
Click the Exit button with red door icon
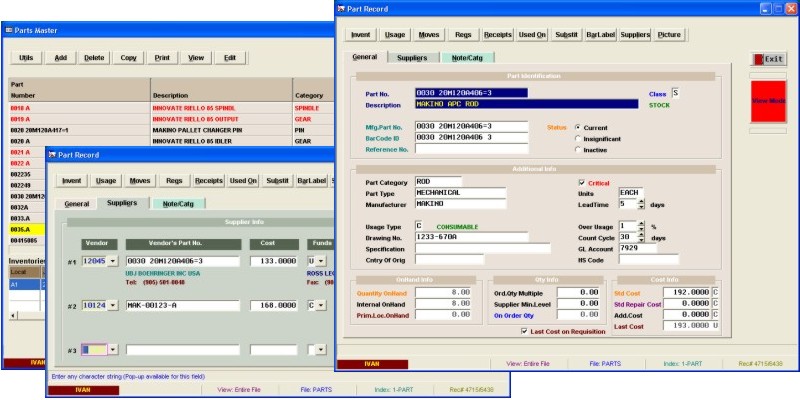click(x=768, y=59)
